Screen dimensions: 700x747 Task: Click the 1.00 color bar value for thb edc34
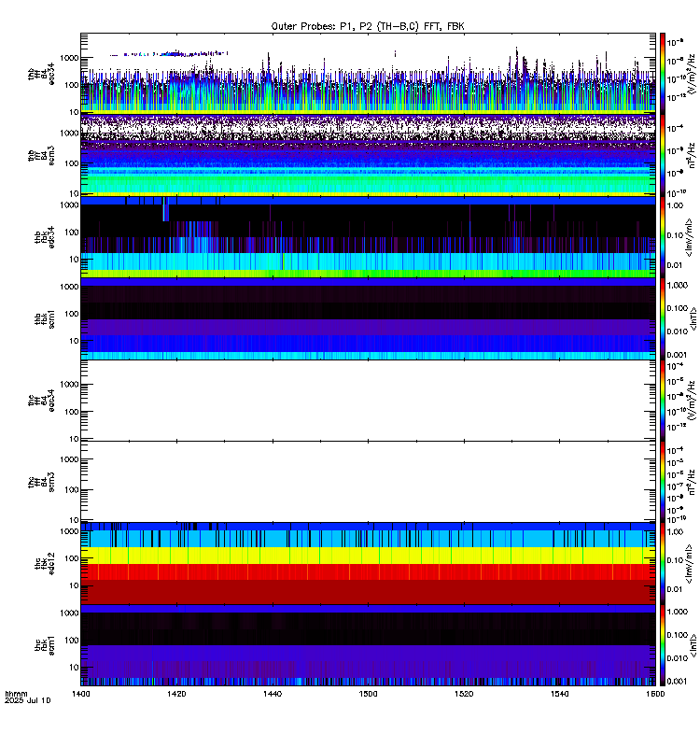click(x=675, y=205)
